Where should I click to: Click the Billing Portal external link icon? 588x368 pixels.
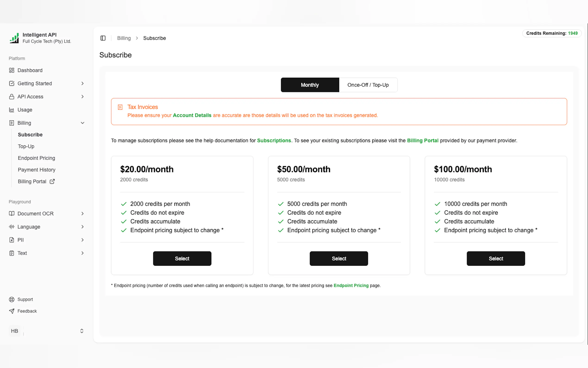[52, 181]
